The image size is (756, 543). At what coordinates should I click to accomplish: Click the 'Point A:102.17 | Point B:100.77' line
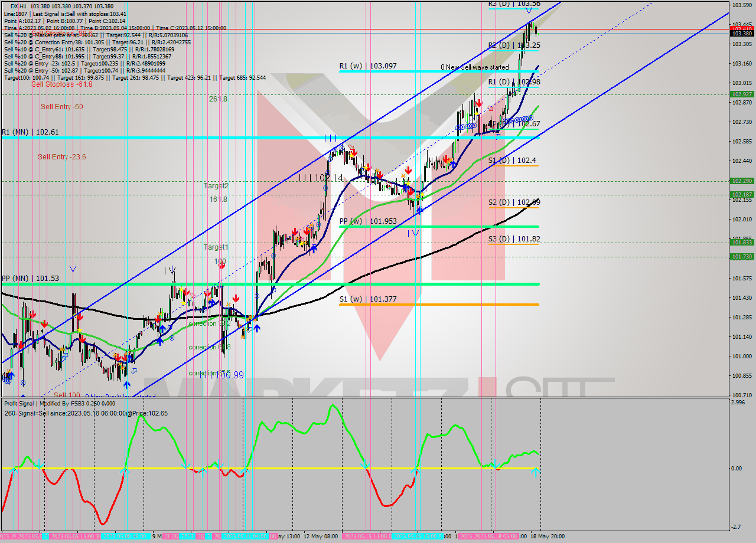64,21
